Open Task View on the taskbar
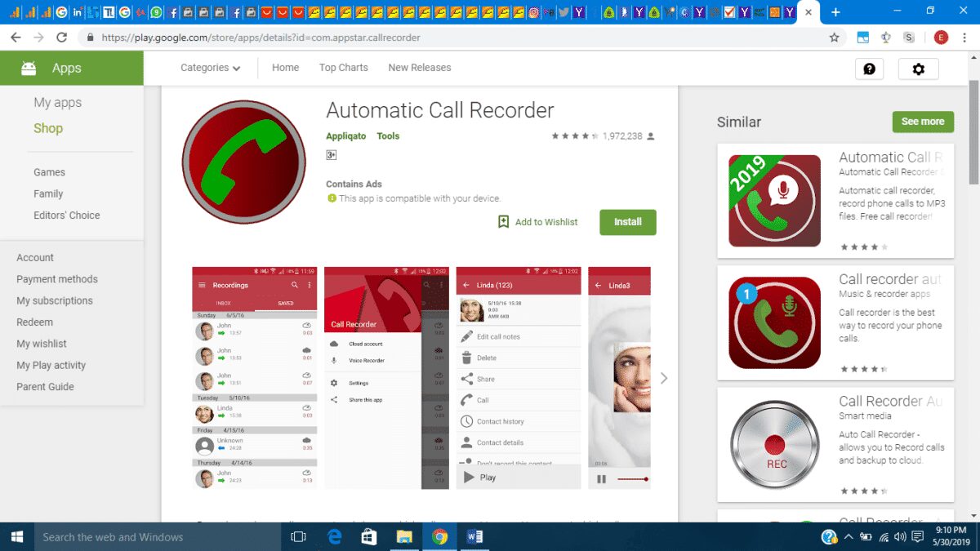Screen dimensions: 980x551 click(298, 537)
